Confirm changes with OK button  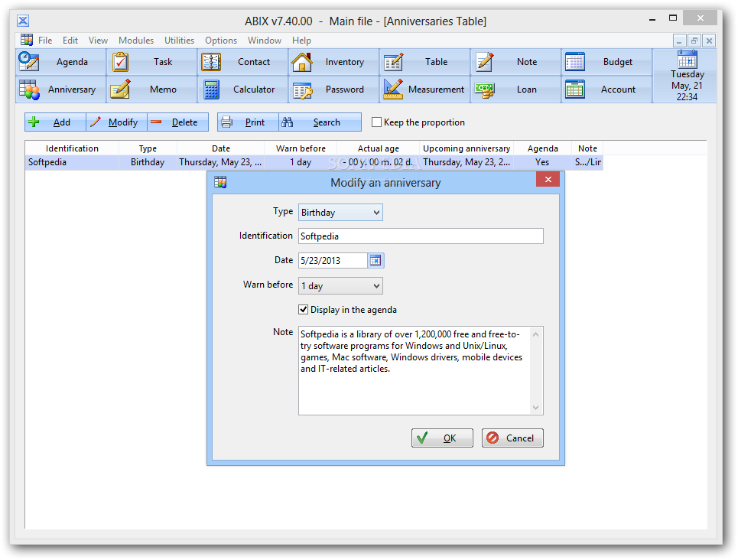click(442, 438)
